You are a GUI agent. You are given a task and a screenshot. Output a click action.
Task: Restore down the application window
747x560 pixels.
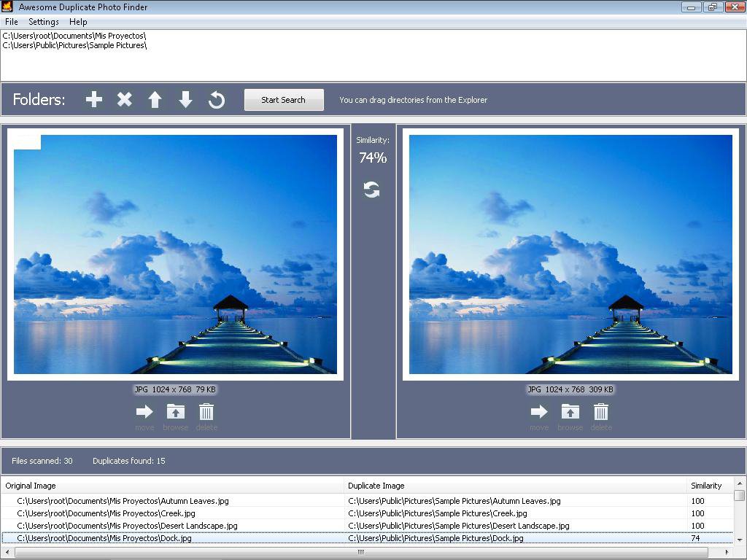point(713,7)
